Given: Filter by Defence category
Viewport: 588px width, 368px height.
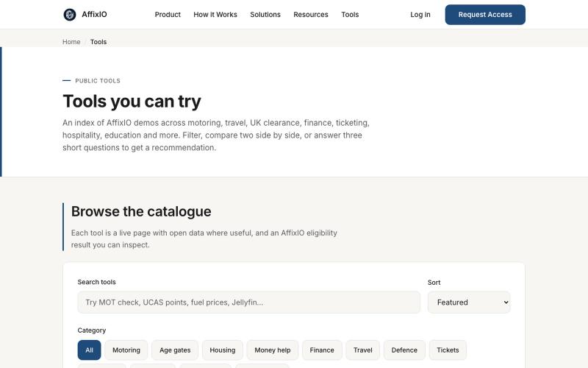Looking at the screenshot, I should click(404, 350).
